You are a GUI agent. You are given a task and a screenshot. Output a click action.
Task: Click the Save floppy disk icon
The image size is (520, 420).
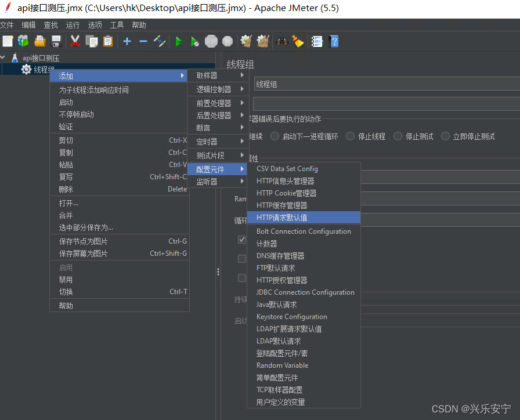click(56, 41)
